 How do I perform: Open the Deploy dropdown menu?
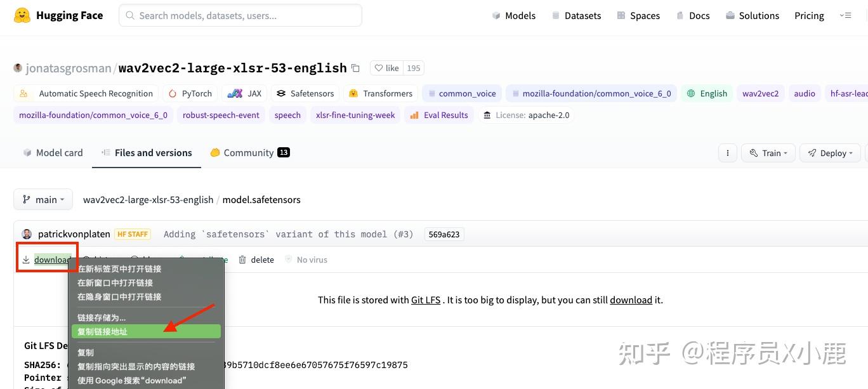click(x=830, y=152)
